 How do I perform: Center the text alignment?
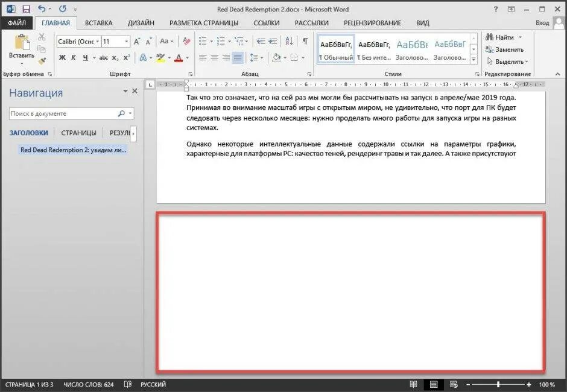coord(214,58)
